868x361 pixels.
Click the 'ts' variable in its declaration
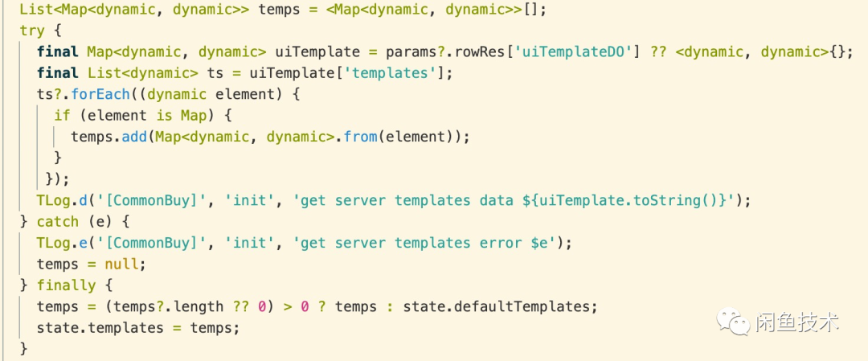pyautogui.click(x=215, y=73)
